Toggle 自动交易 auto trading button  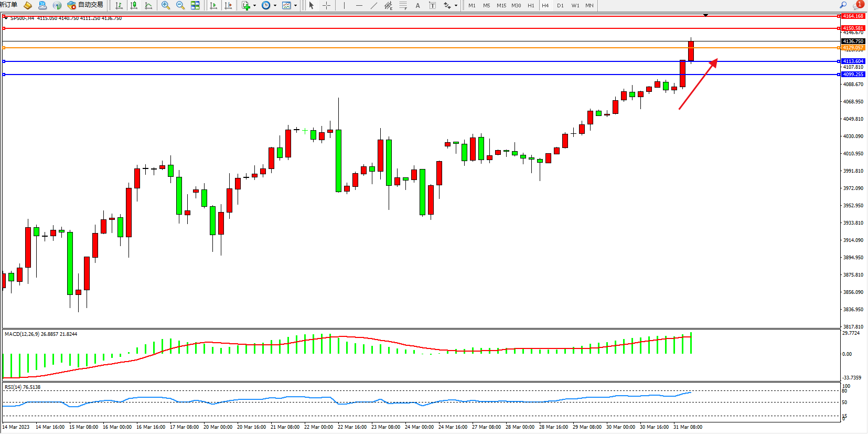85,5
